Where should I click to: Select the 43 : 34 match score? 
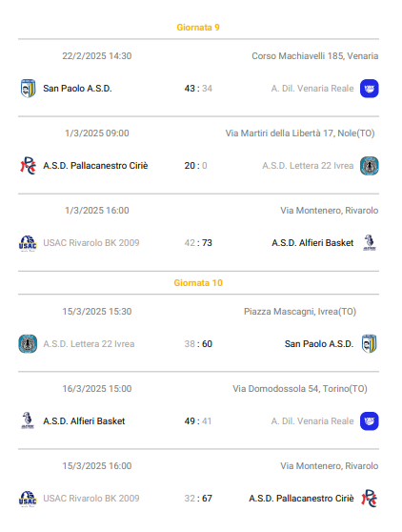[x=198, y=89]
